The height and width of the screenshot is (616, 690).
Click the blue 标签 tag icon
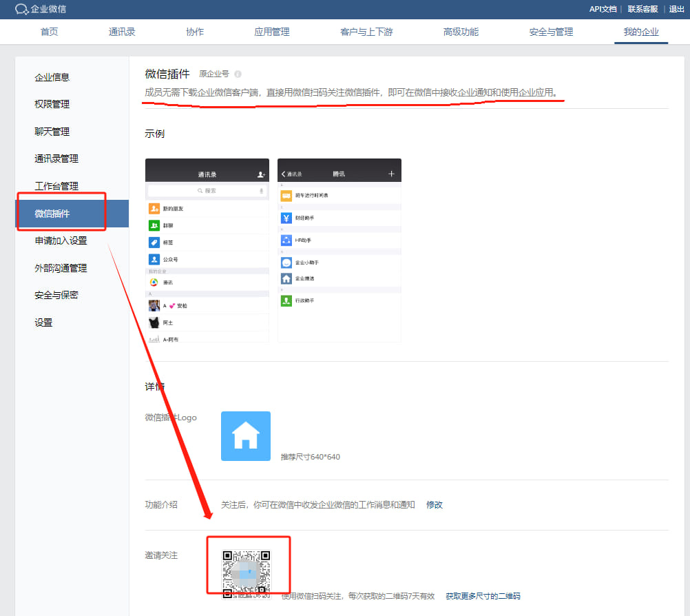[154, 243]
